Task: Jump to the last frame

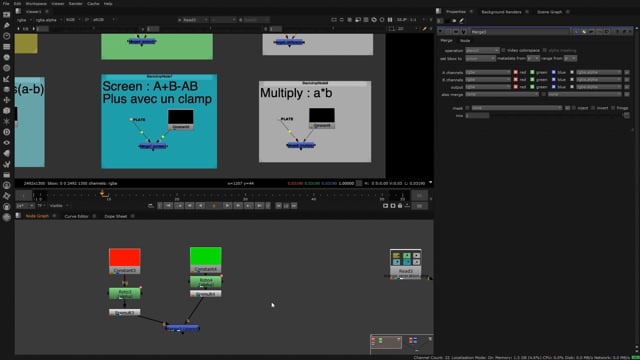Action: click(260, 206)
